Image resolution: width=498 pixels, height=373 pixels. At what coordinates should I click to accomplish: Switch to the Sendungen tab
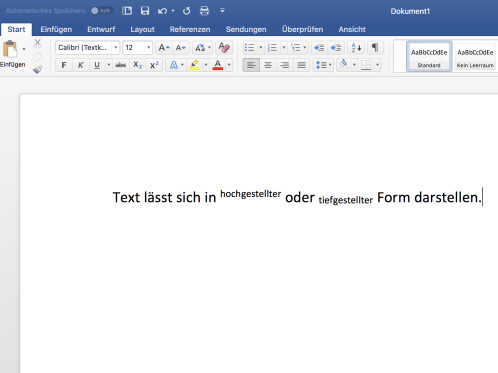coord(246,29)
